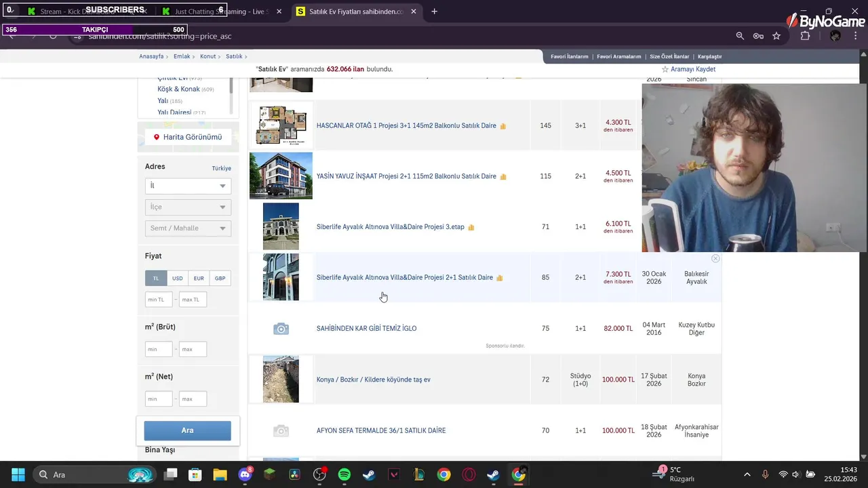Go to Emlak breadcrumb

[182, 56]
